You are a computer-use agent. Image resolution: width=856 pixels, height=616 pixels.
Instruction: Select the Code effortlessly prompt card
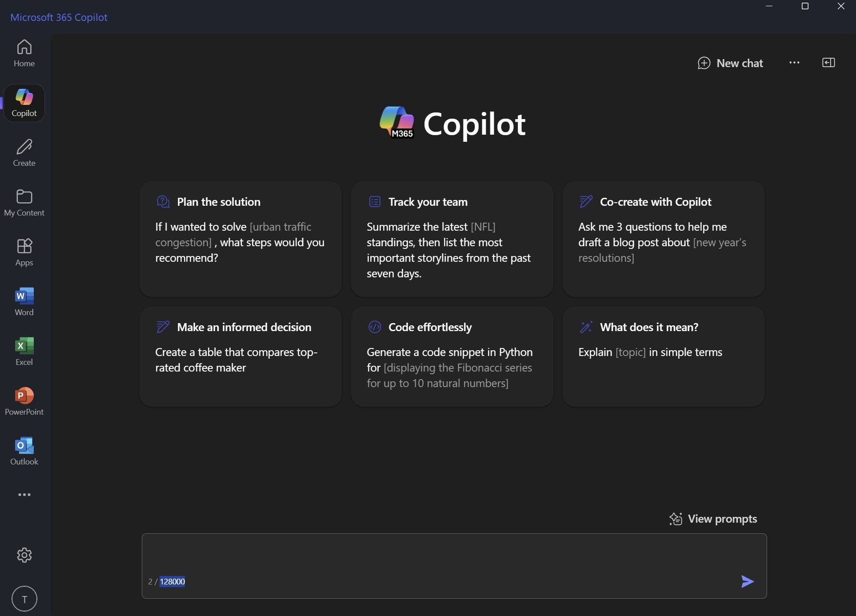coord(452,356)
